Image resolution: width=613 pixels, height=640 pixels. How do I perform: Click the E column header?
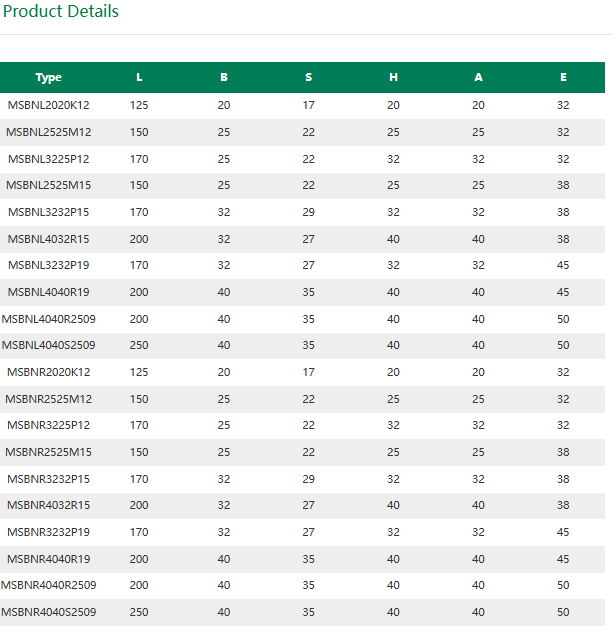pyautogui.click(x=563, y=77)
